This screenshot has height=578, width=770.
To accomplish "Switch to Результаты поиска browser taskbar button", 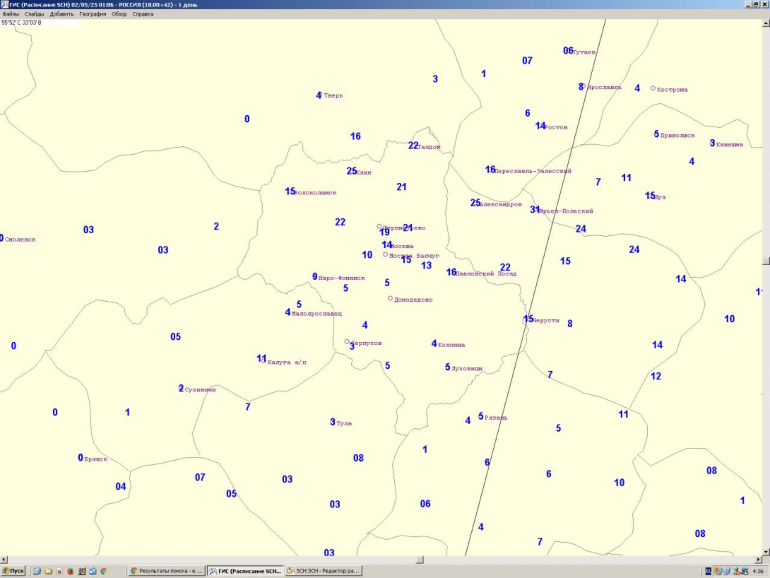I will 166,571.
